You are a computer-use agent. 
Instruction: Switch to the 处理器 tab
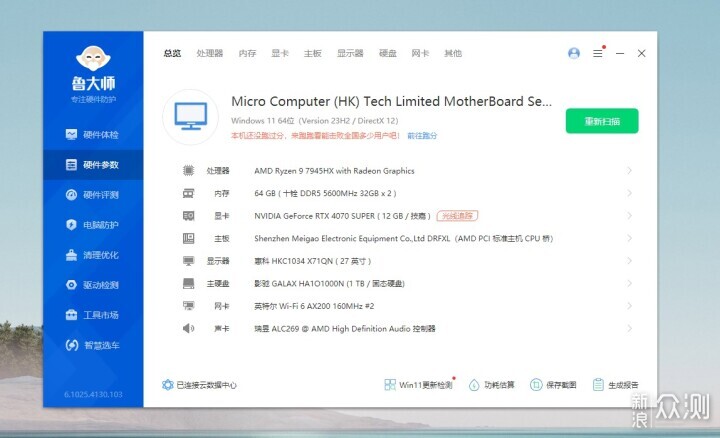coord(210,53)
